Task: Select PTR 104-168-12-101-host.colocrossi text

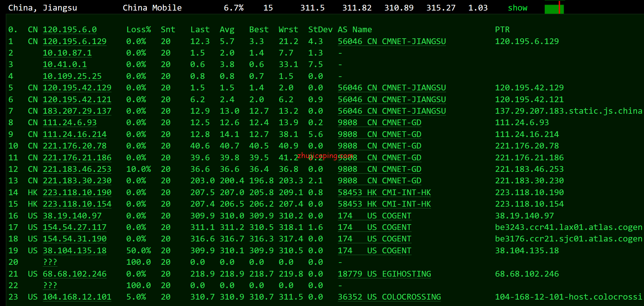Action: click(569, 297)
